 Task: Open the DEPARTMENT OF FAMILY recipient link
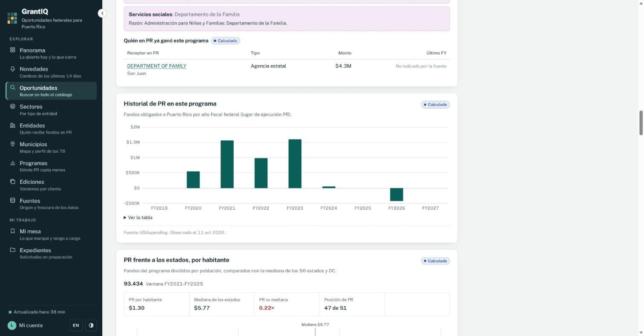(156, 66)
